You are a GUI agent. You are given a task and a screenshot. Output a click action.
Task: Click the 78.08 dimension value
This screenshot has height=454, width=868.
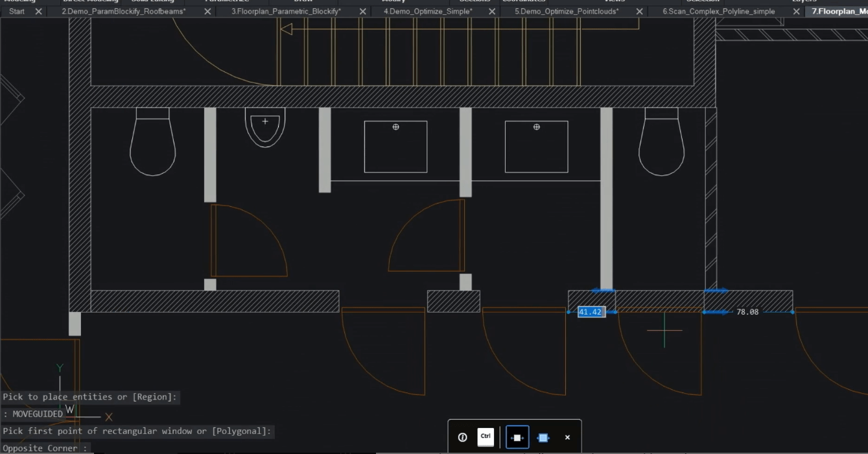[747, 312]
